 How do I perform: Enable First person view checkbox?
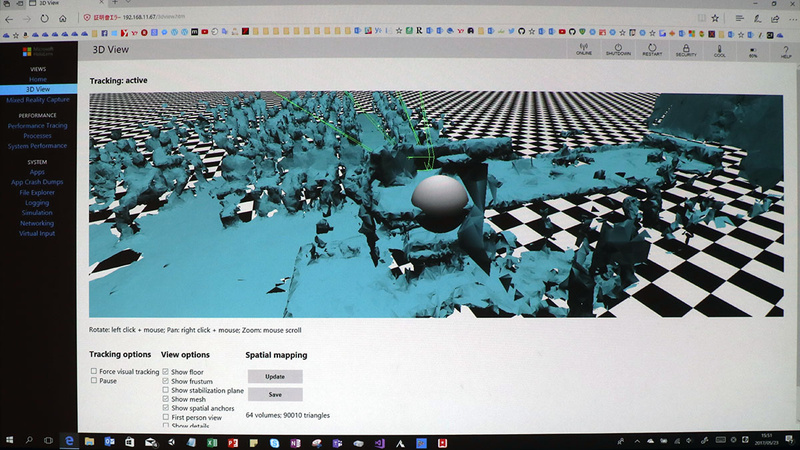tap(165, 417)
